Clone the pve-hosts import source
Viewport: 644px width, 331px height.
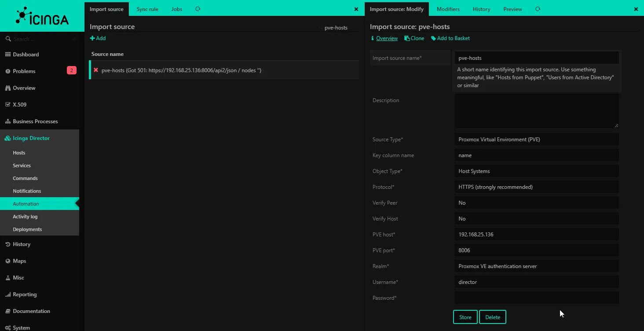coord(414,38)
